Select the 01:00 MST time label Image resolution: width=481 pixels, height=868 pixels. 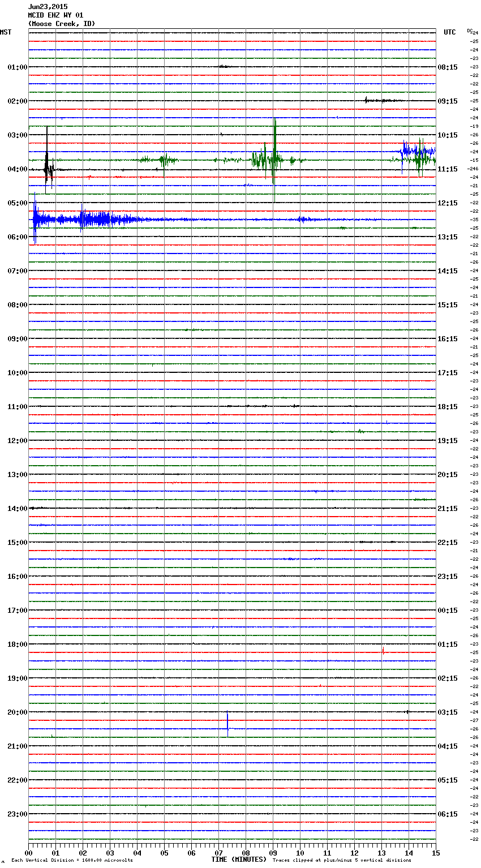point(18,67)
